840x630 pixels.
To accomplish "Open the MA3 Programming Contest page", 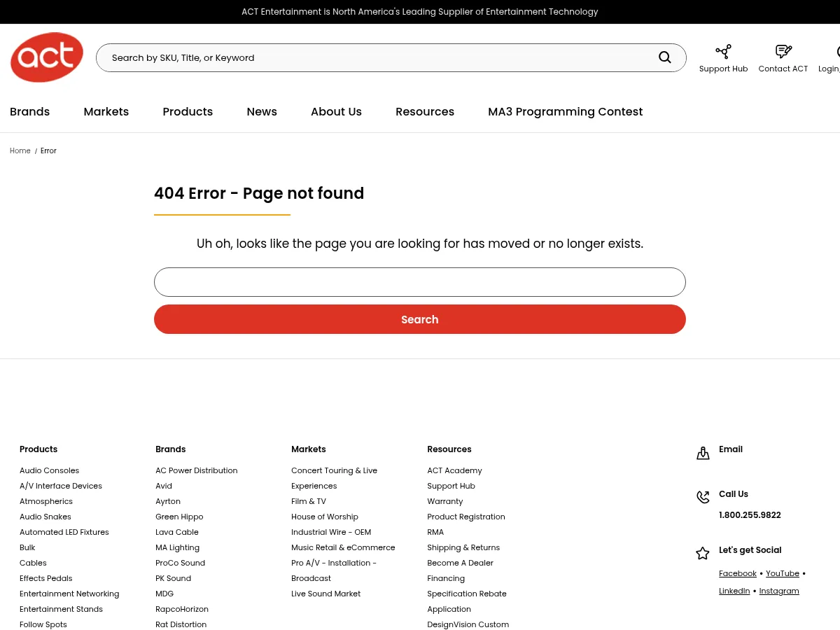I will 565,112.
